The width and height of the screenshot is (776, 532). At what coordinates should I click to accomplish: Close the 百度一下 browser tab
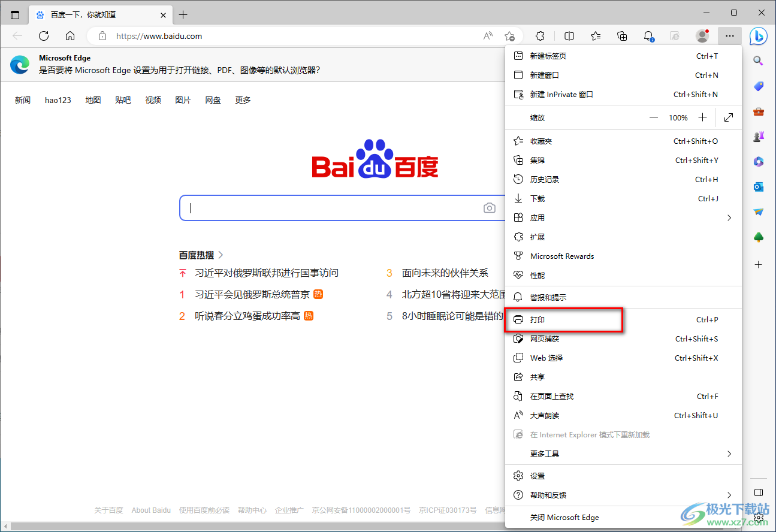(162, 14)
